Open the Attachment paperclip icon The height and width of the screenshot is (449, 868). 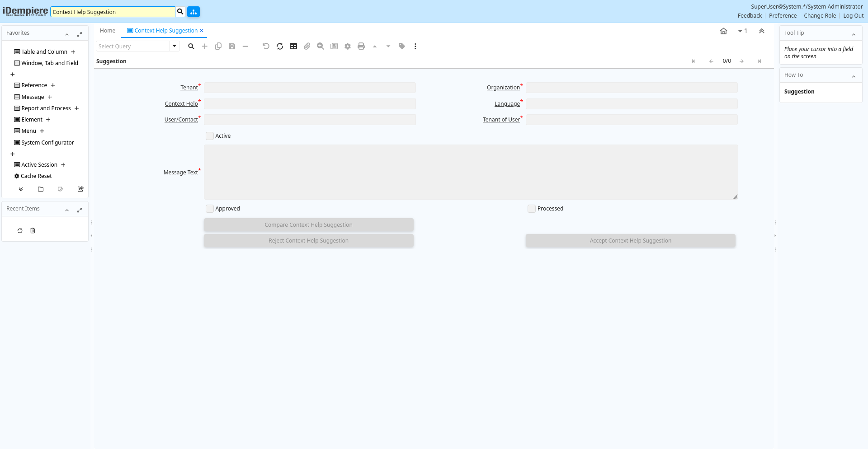(307, 46)
